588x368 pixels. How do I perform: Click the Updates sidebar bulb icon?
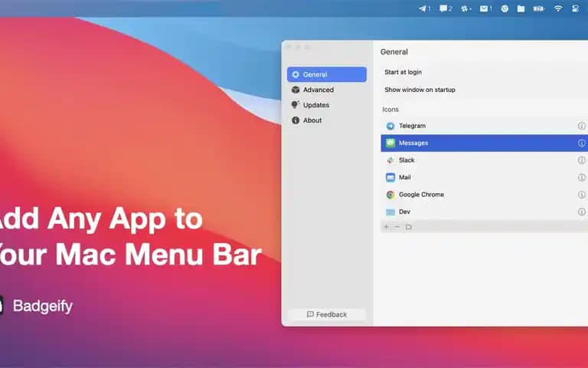click(x=296, y=105)
